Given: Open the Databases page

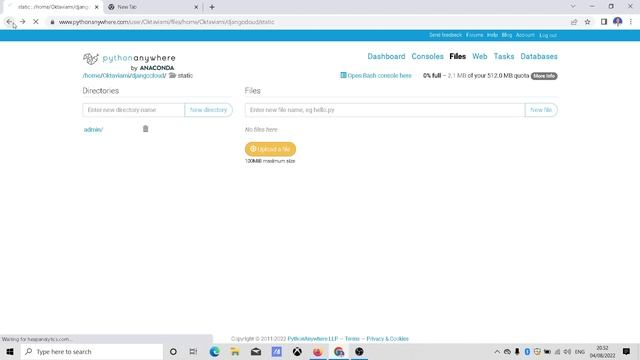Looking at the screenshot, I should (x=539, y=56).
